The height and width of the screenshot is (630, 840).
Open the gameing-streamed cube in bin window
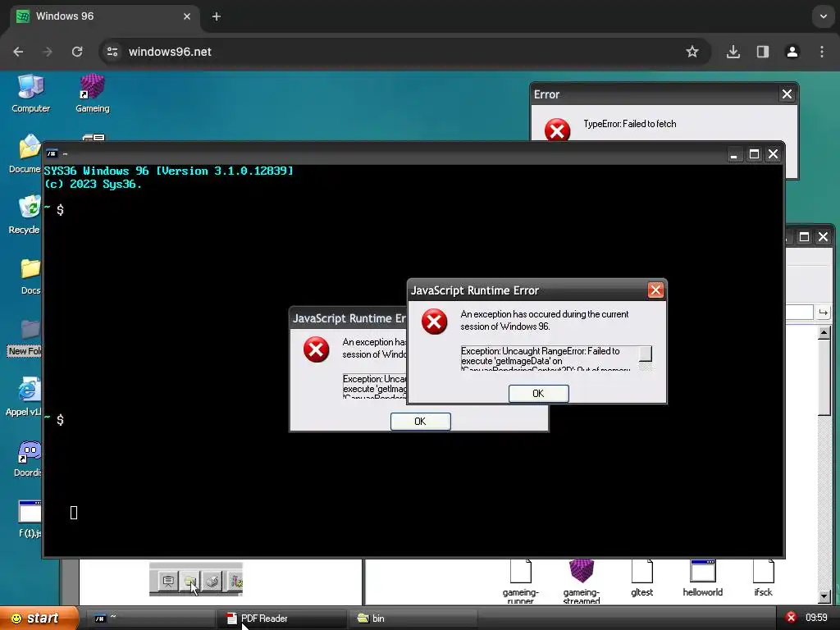(x=582, y=582)
